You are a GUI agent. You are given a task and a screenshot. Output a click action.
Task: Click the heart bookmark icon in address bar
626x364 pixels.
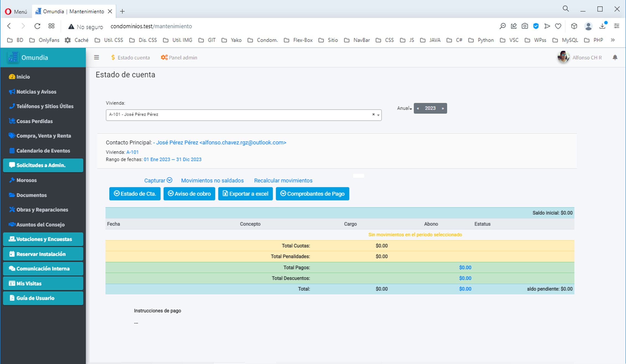coord(558,26)
